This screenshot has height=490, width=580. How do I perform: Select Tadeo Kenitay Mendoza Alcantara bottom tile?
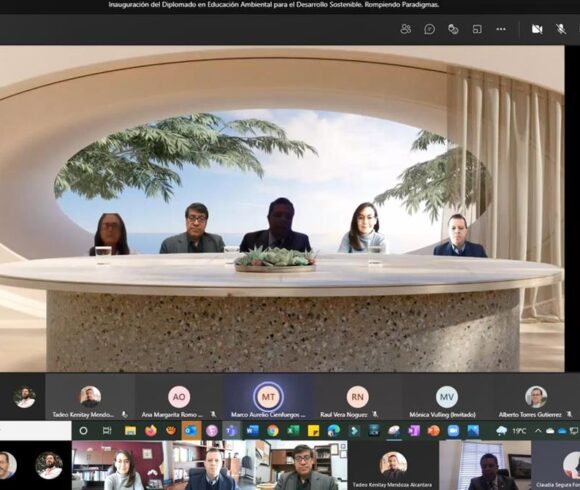pyautogui.click(x=393, y=465)
